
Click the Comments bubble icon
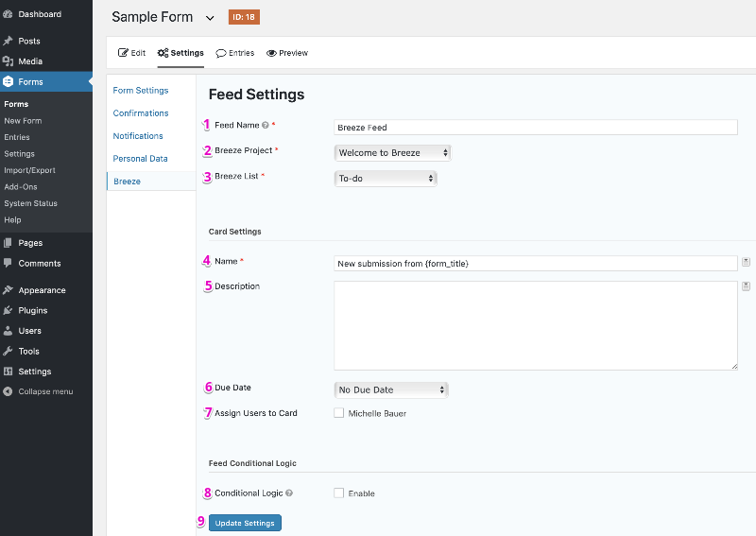8,263
